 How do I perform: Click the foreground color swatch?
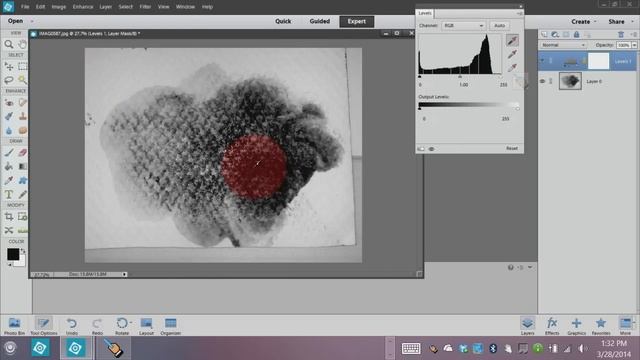pyautogui.click(x=13, y=254)
